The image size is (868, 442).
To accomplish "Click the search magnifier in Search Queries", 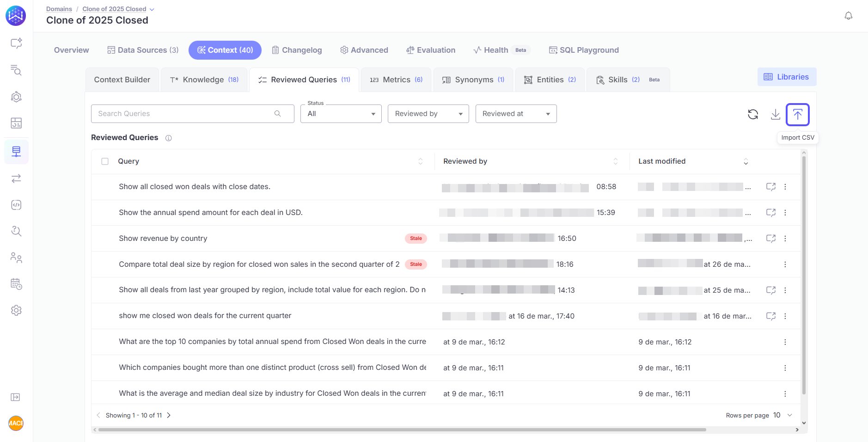I will 278,114.
